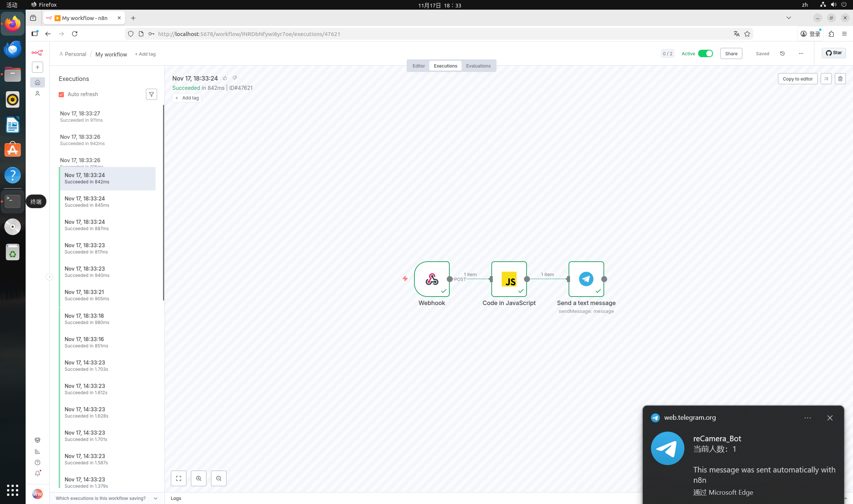Click the fit-to-view canvas icon
This screenshot has width=853, height=504.
click(178, 478)
